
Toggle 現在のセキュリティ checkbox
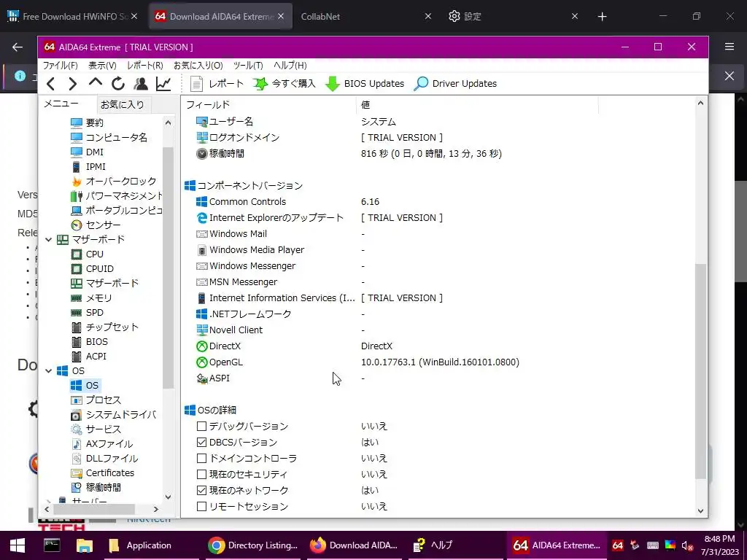point(201,474)
